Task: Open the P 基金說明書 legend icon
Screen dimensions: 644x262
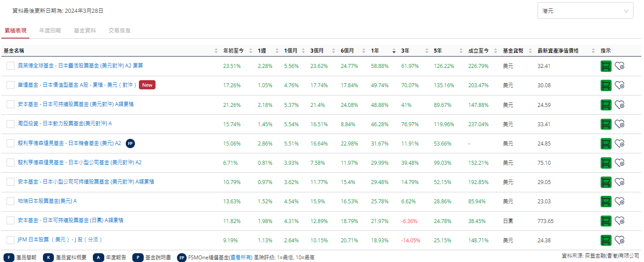Action: [x=138, y=258]
